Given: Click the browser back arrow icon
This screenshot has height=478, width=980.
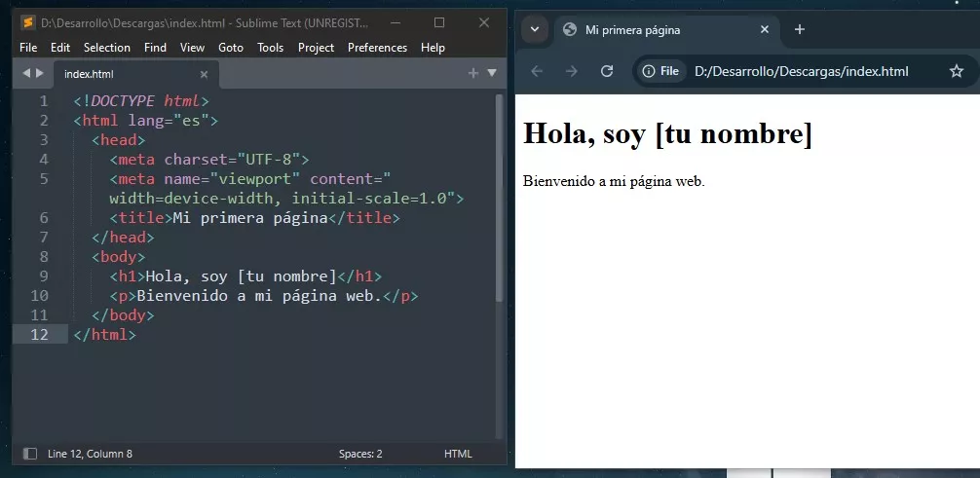Looking at the screenshot, I should (537, 71).
